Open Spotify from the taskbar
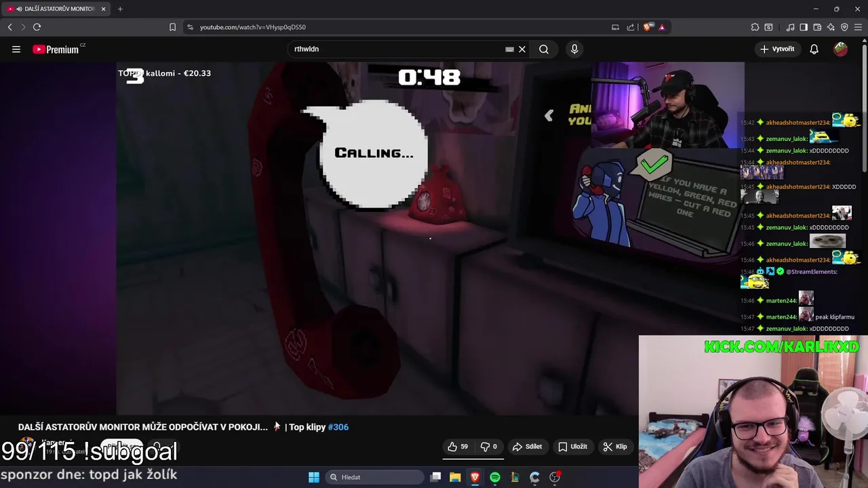Image resolution: width=868 pixels, height=488 pixels. (x=495, y=477)
